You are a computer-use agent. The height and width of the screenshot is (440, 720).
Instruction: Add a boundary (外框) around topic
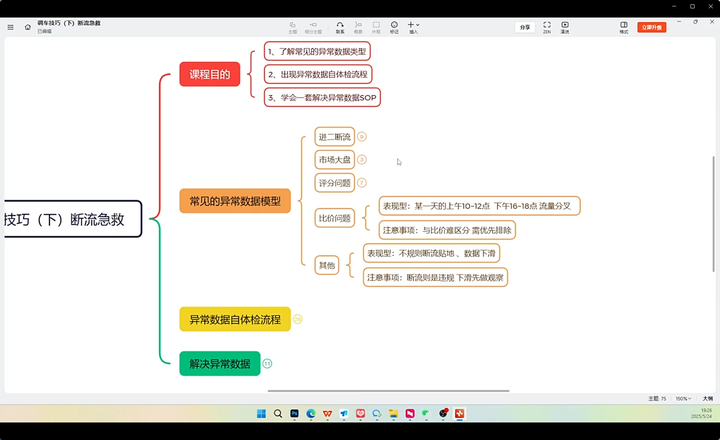[376, 28]
